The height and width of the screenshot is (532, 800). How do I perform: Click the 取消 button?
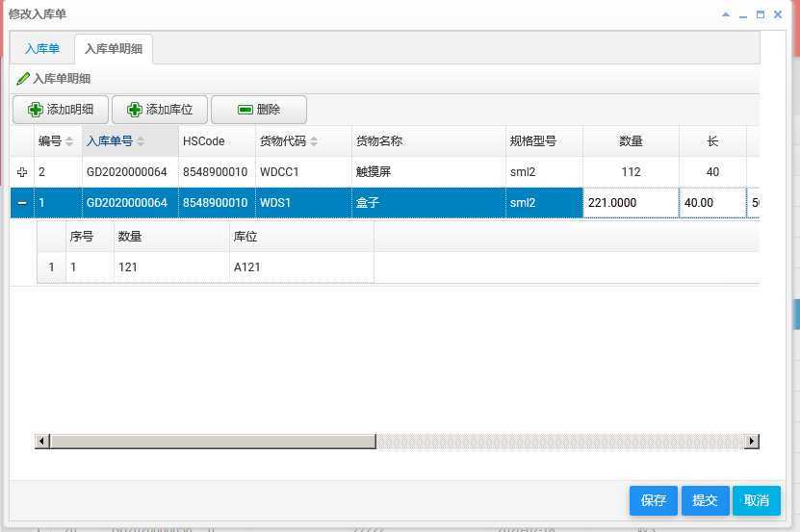click(756, 500)
